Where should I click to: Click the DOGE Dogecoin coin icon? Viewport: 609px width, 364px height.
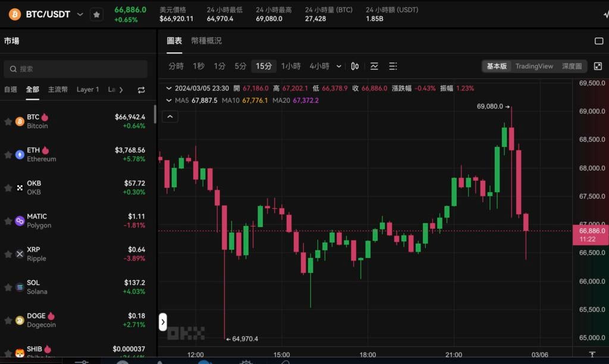(20, 321)
